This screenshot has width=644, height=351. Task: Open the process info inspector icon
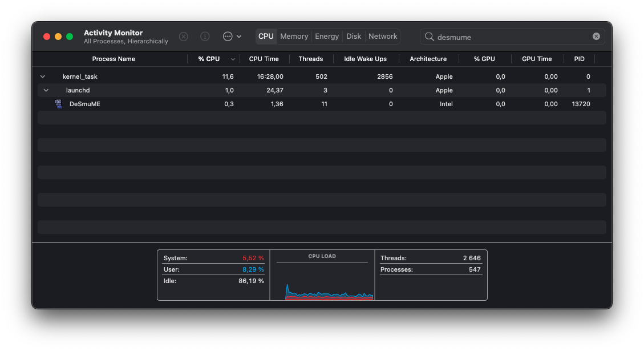click(205, 37)
